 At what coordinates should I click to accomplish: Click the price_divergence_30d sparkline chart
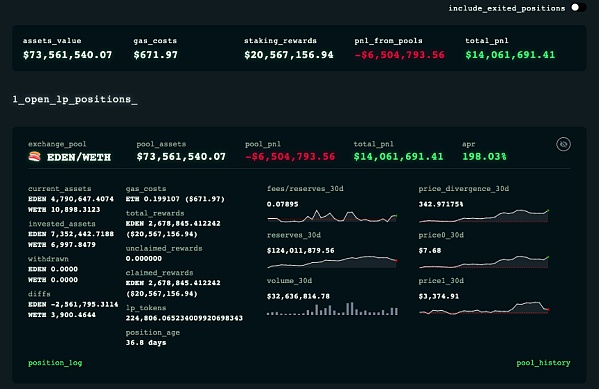pos(484,216)
